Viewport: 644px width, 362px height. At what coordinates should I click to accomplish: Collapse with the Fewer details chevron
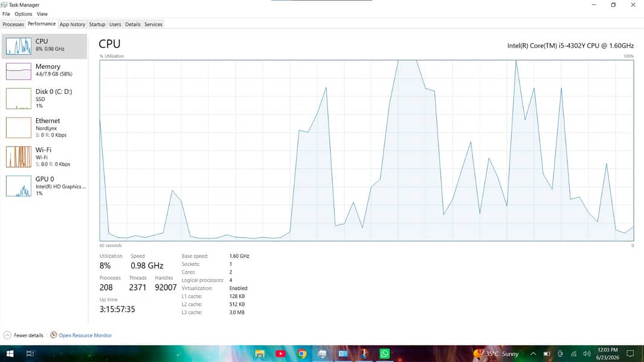pos(7,335)
